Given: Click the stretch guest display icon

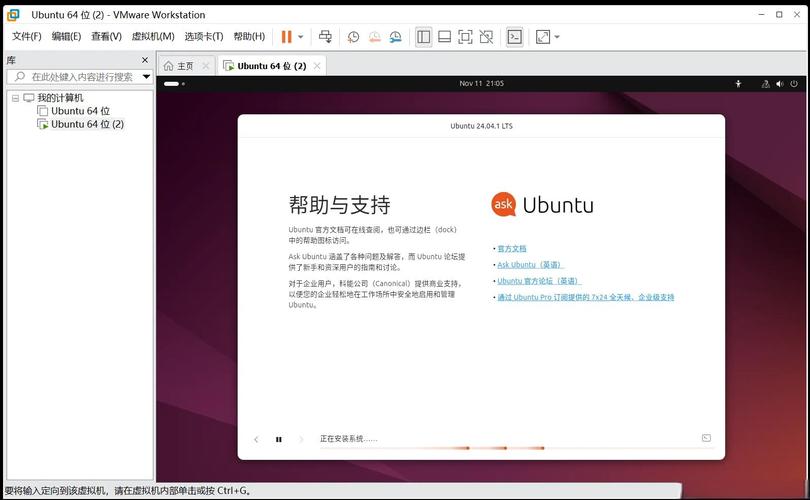Looking at the screenshot, I should pyautogui.click(x=543, y=37).
